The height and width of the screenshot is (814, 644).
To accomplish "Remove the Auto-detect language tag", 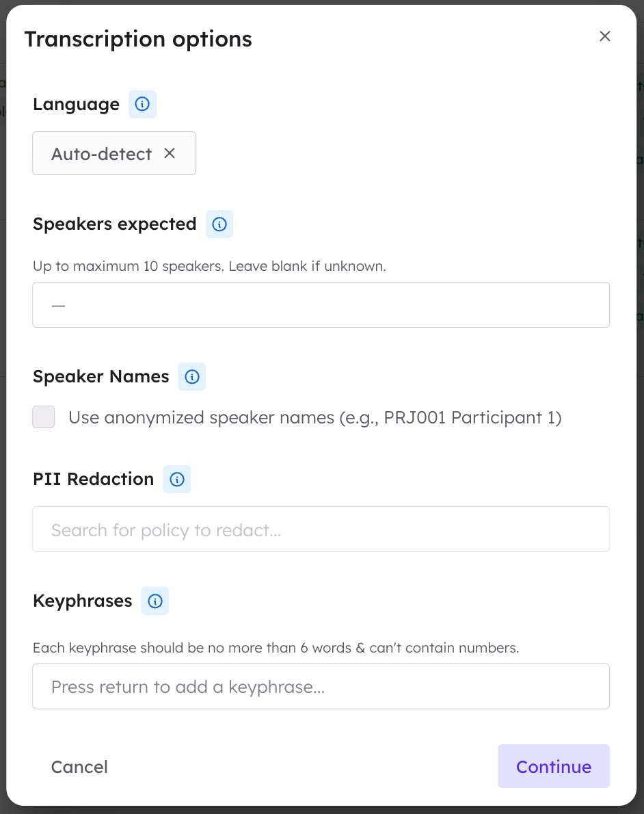I will click(170, 153).
